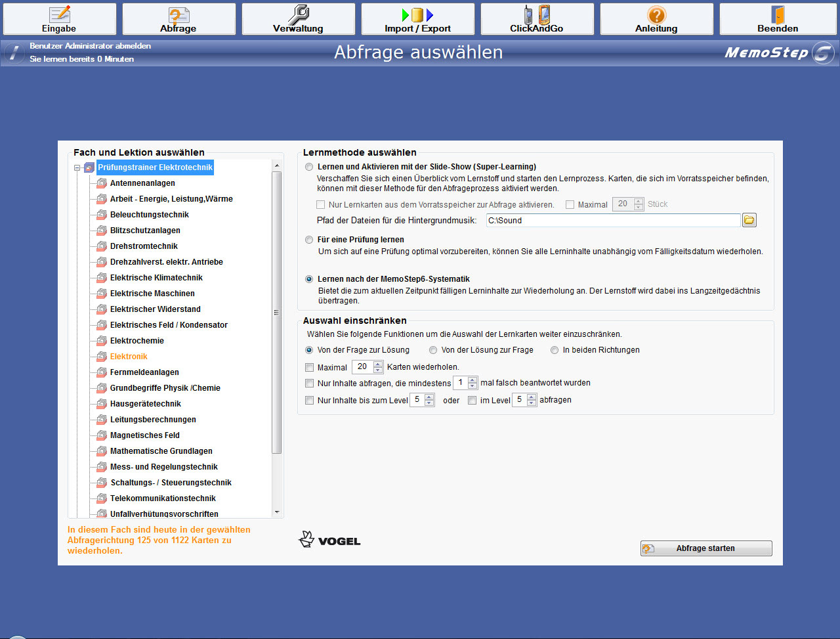
Task: Click the C:\Sound path input field
Action: tap(613, 221)
